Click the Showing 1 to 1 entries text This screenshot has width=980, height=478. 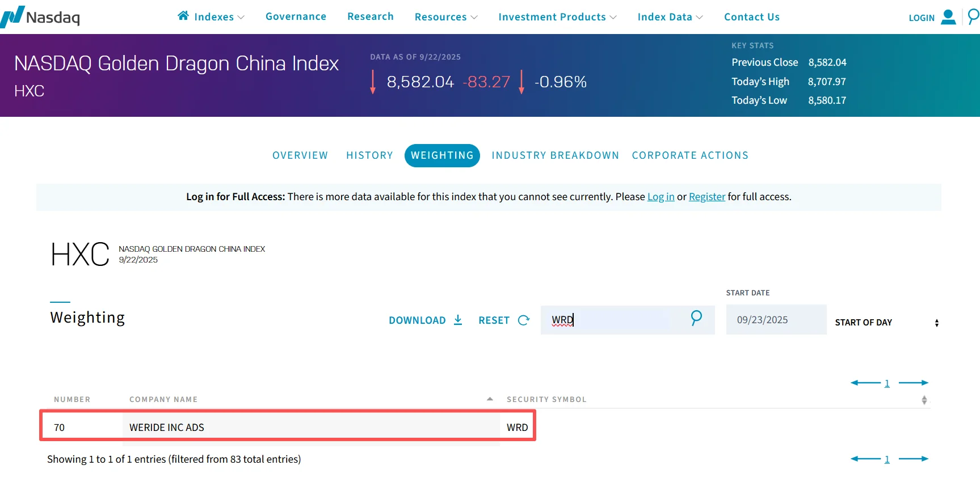click(x=174, y=459)
